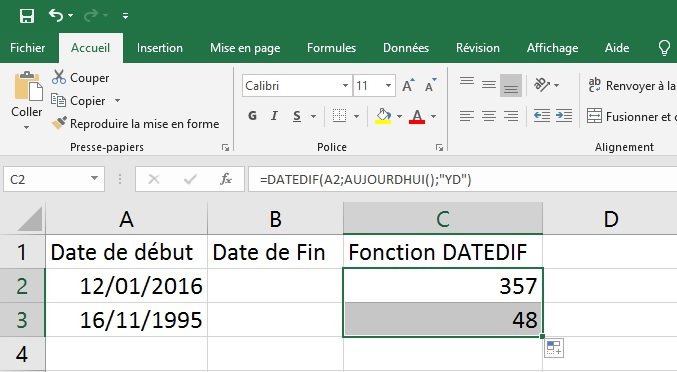Apply yellow fill color bucket
The height and width of the screenshot is (372, 677).
pyautogui.click(x=383, y=116)
